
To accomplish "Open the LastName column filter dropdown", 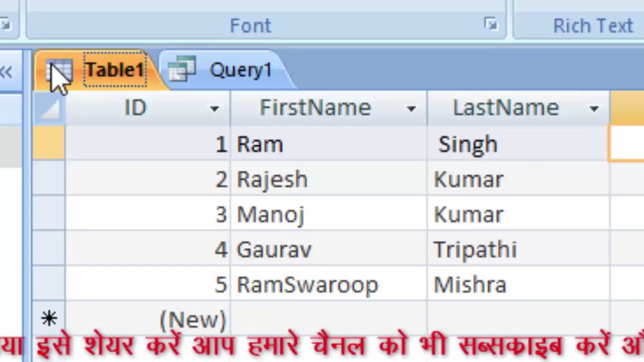I will (x=594, y=109).
